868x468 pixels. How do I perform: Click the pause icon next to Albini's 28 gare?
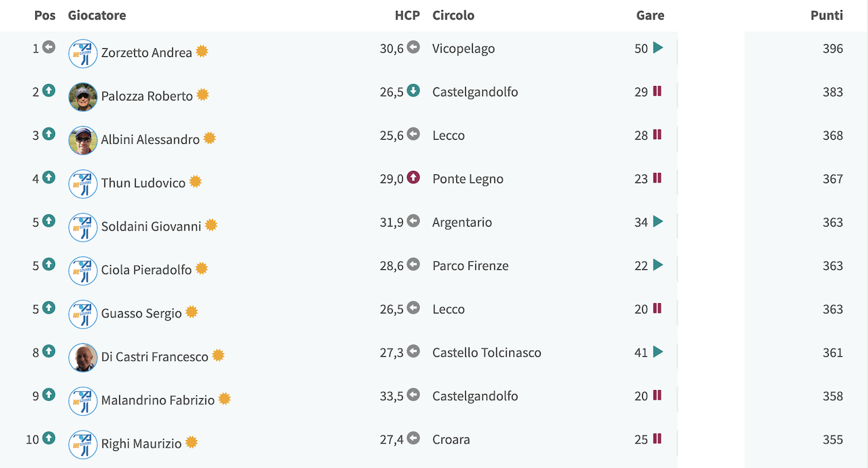pyautogui.click(x=657, y=134)
